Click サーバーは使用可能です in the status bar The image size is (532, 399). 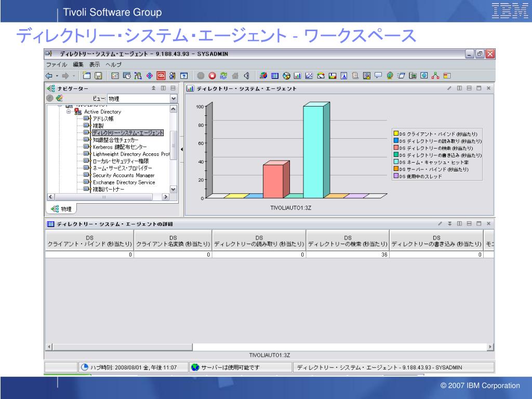(x=230, y=367)
